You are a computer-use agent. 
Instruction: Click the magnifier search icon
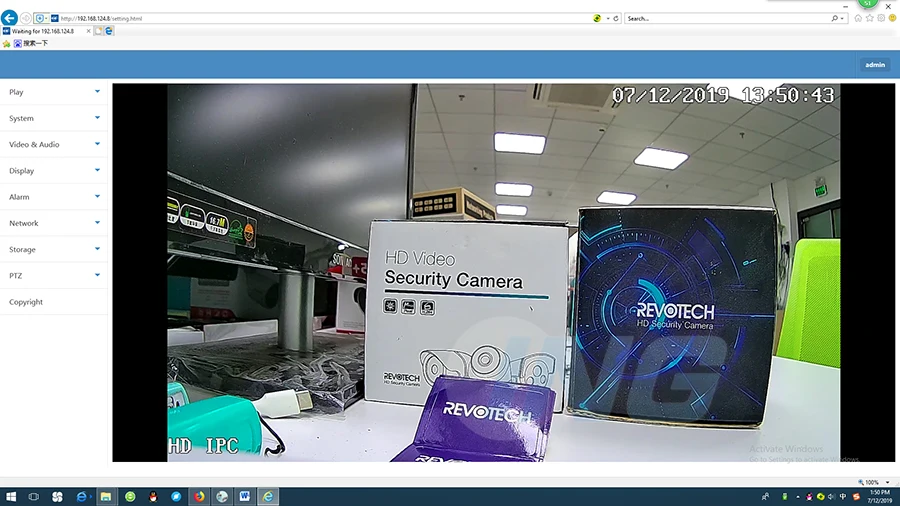point(835,18)
